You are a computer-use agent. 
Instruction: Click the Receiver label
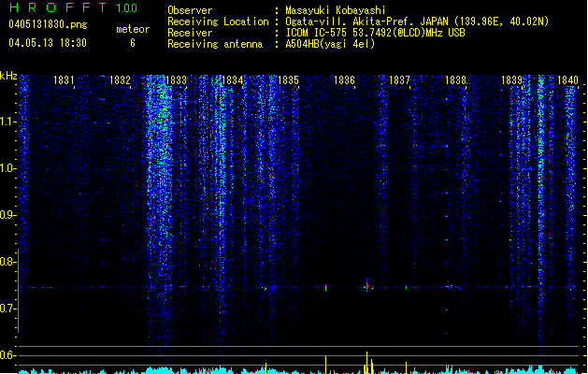point(190,33)
